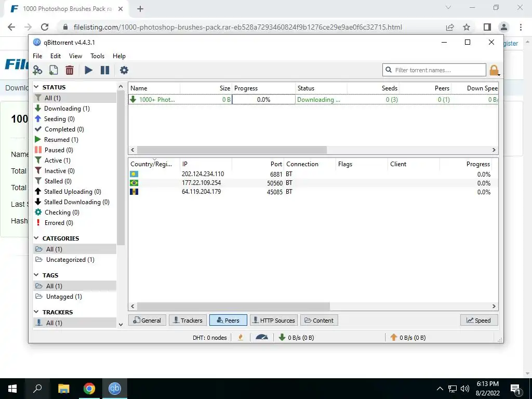Collapse the TAGS section
The height and width of the screenshot is (399, 532).
(x=37, y=275)
